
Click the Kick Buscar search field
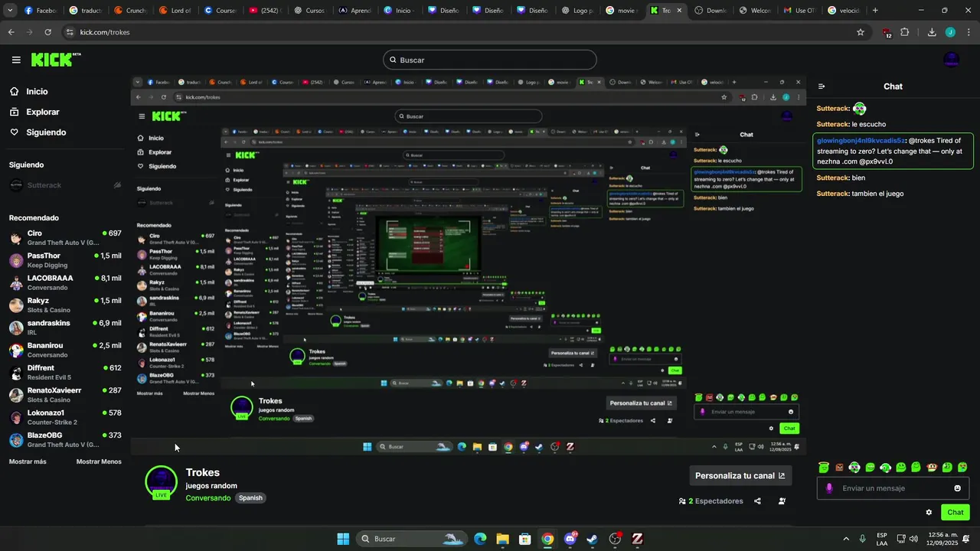(490, 60)
